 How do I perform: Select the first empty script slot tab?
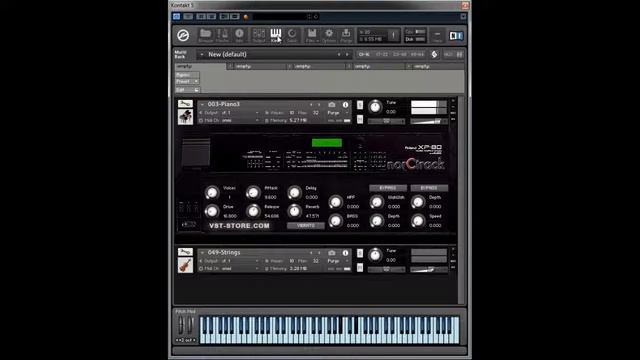[200, 66]
